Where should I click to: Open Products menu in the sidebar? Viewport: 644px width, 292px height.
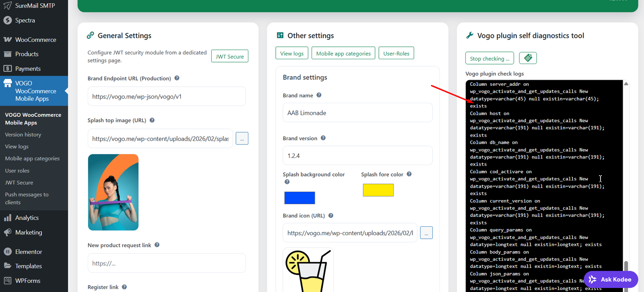(x=34, y=54)
